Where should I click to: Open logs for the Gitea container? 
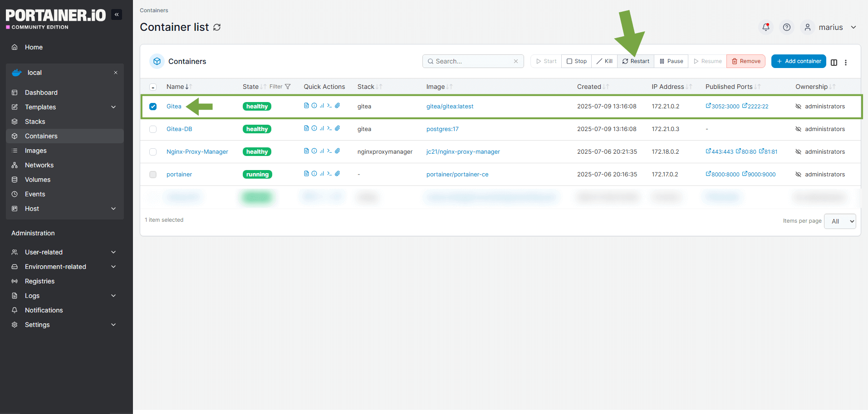[x=306, y=106]
